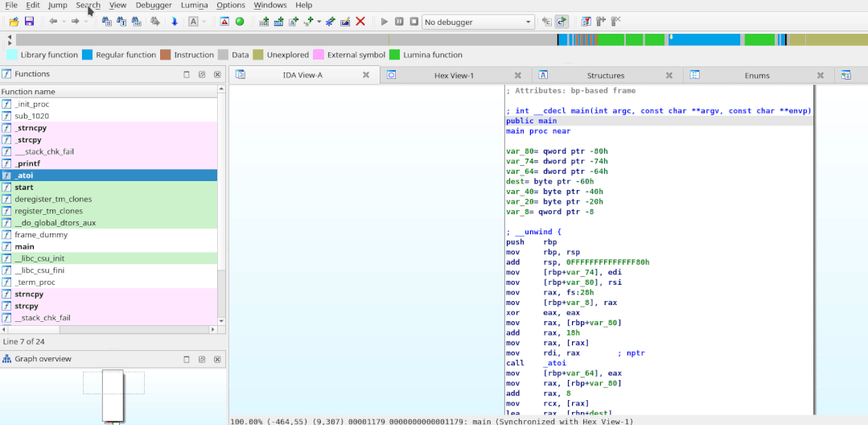Expand the forward arrow history dropdown
868x425 pixels.
pos(86,21)
